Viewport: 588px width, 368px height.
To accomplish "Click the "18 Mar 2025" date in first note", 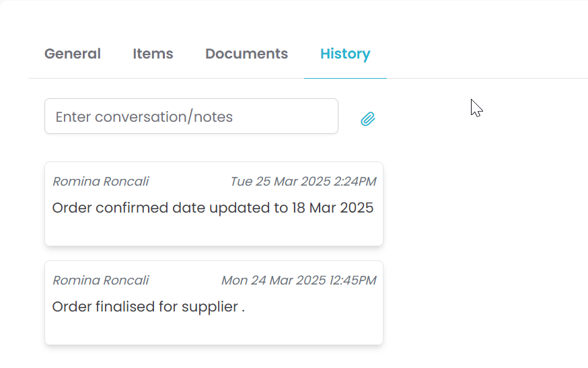I will point(332,208).
